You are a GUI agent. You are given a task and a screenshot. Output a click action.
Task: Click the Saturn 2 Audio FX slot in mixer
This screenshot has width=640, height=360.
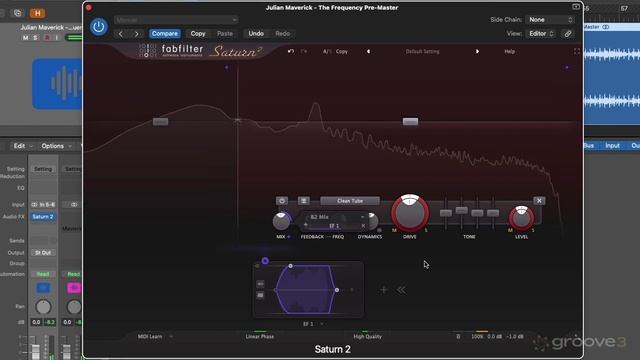(x=43, y=217)
